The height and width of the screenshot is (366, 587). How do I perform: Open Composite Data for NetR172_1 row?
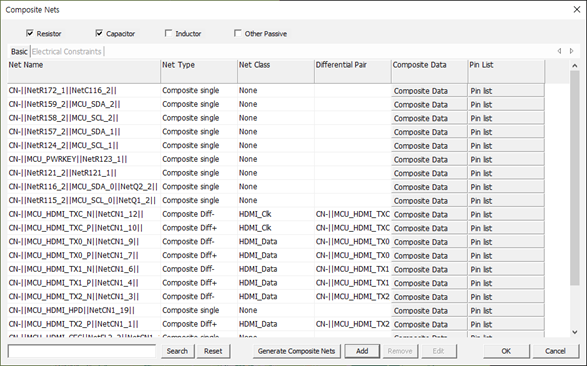coord(429,91)
